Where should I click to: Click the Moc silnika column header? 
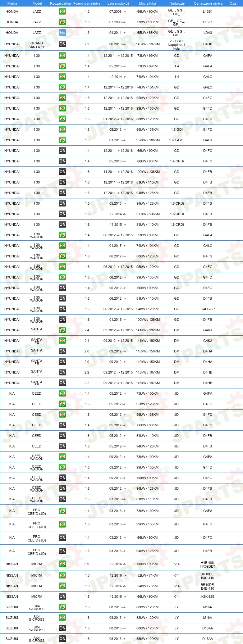coord(148,3)
